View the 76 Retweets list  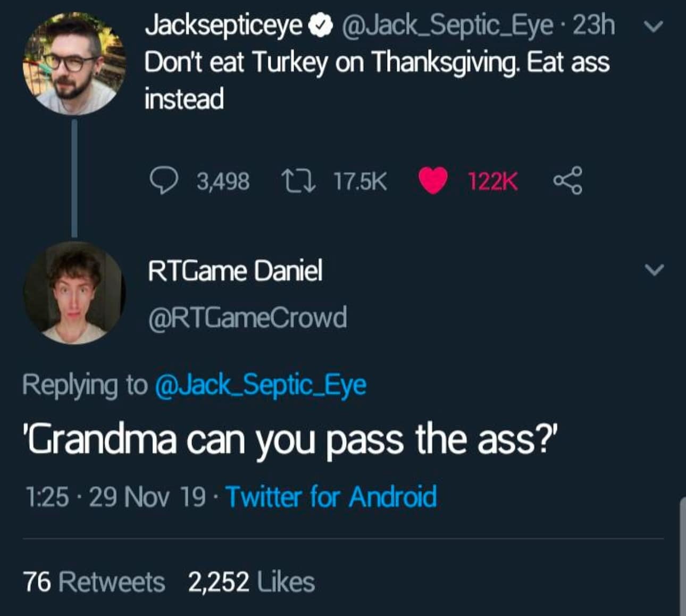tap(94, 581)
